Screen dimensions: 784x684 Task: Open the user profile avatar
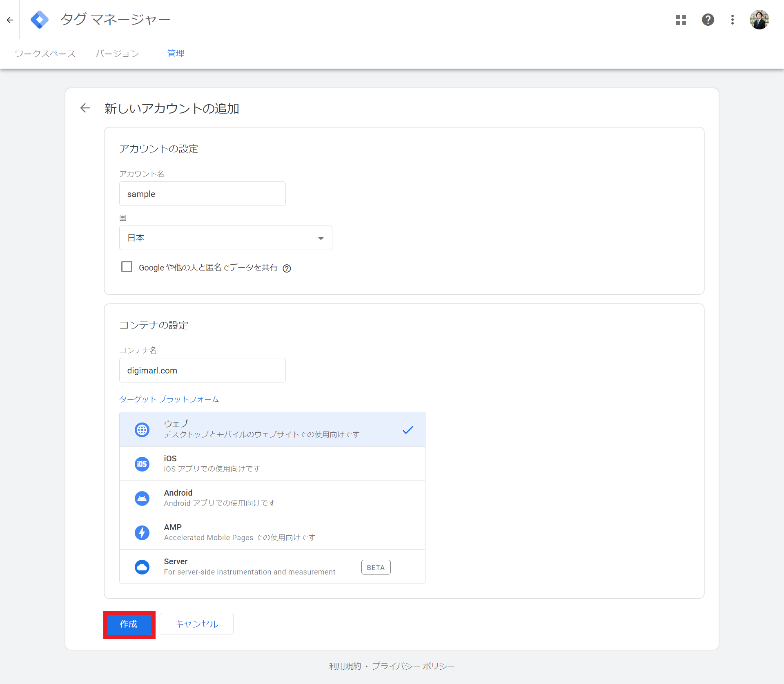pos(759,20)
